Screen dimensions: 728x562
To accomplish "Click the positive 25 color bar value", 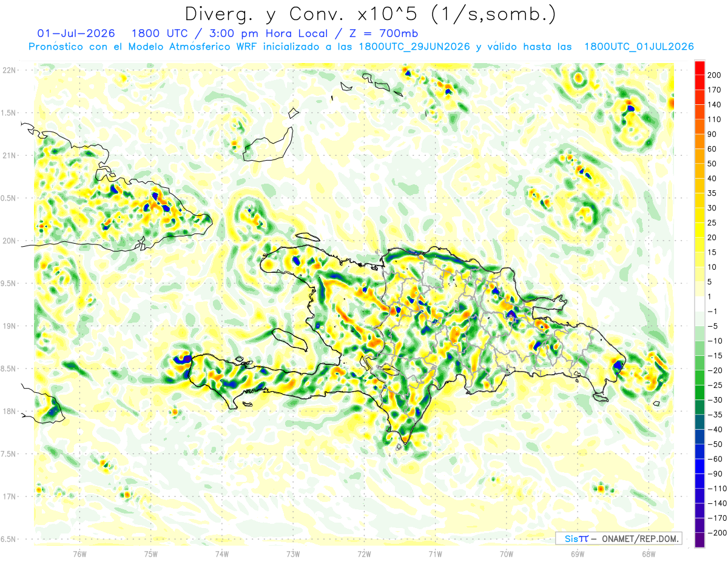I will [x=712, y=223].
